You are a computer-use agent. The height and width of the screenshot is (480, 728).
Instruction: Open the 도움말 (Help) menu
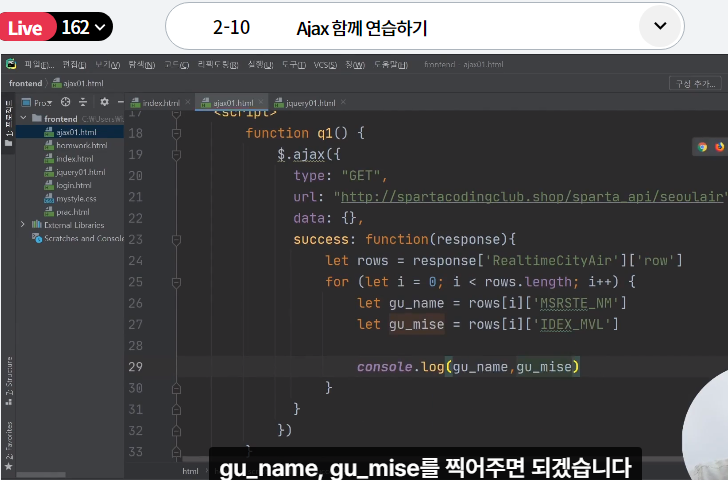[x=391, y=65]
